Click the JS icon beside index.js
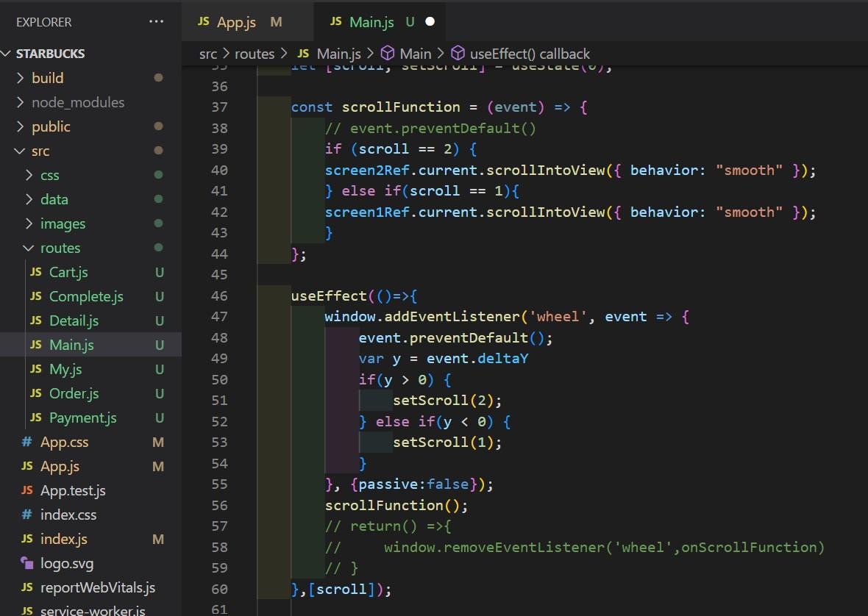Image resolution: width=868 pixels, height=616 pixels. pyautogui.click(x=27, y=539)
